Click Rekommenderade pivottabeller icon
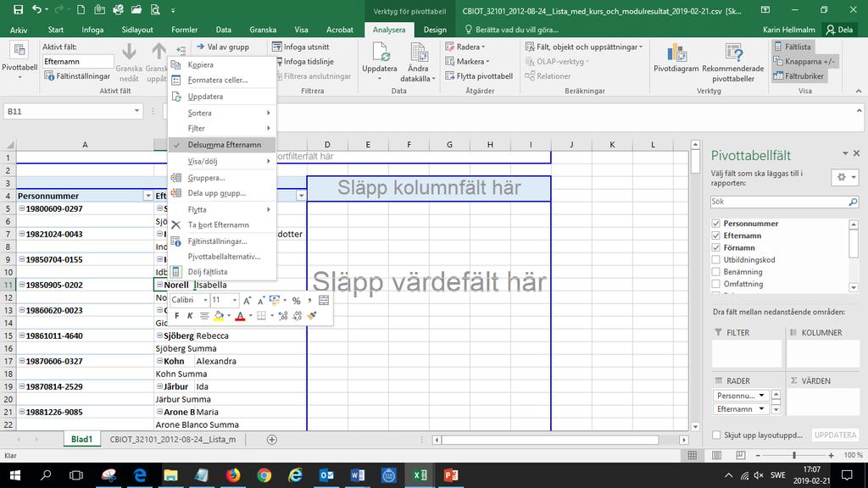Image resolution: width=868 pixels, height=488 pixels. point(733,53)
